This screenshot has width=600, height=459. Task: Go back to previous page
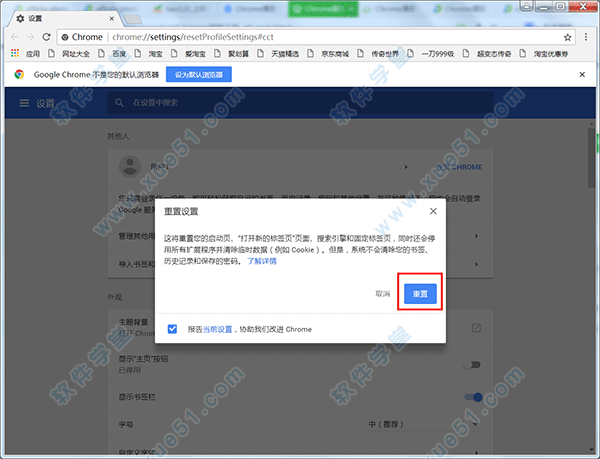15,37
